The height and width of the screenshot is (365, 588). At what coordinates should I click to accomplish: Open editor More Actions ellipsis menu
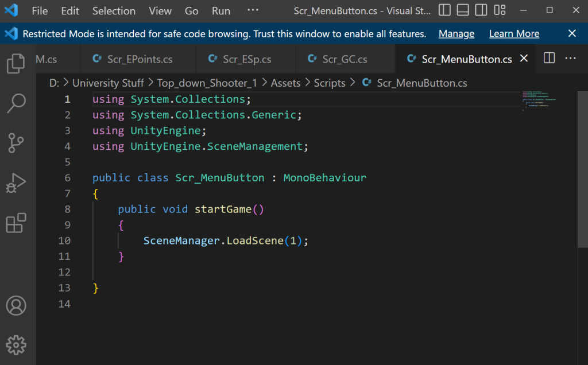click(570, 59)
